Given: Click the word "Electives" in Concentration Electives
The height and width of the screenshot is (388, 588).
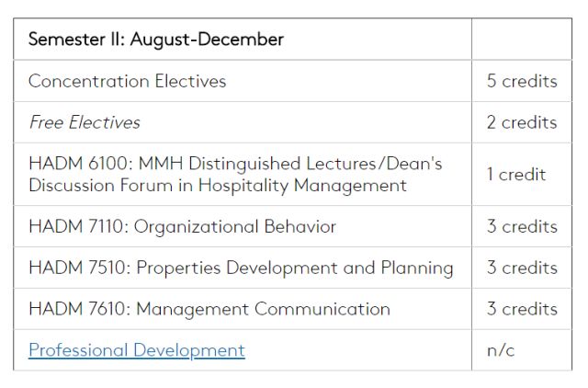Looking at the screenshot, I should (190, 81).
